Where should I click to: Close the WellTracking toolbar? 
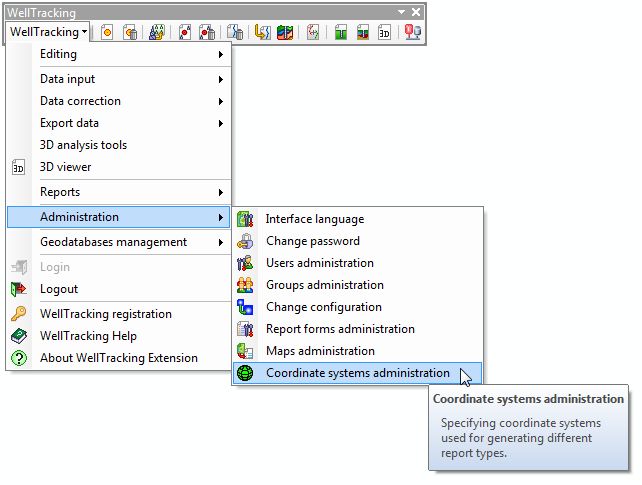(416, 12)
